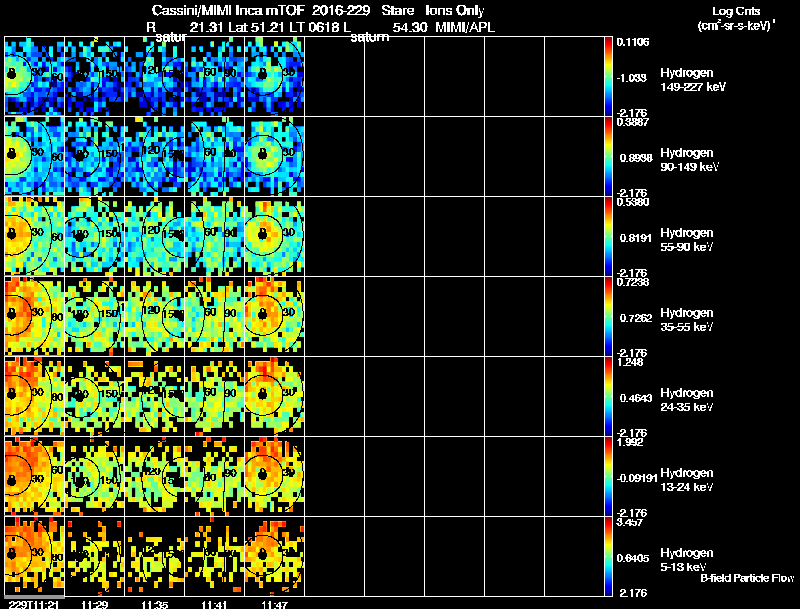Click the 'Hydrogen 149-227 keV' label
The height and width of the screenshot is (609, 800).
click(692, 80)
